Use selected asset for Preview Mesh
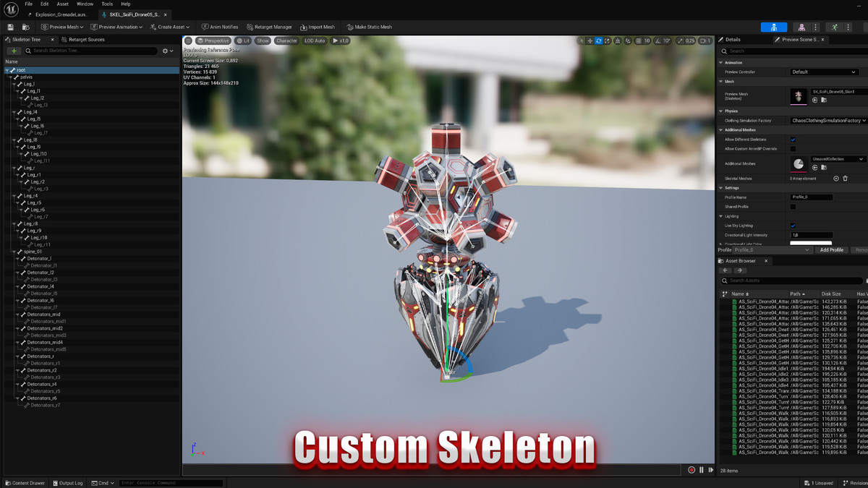This screenshot has height=488, width=868. pyautogui.click(x=815, y=100)
